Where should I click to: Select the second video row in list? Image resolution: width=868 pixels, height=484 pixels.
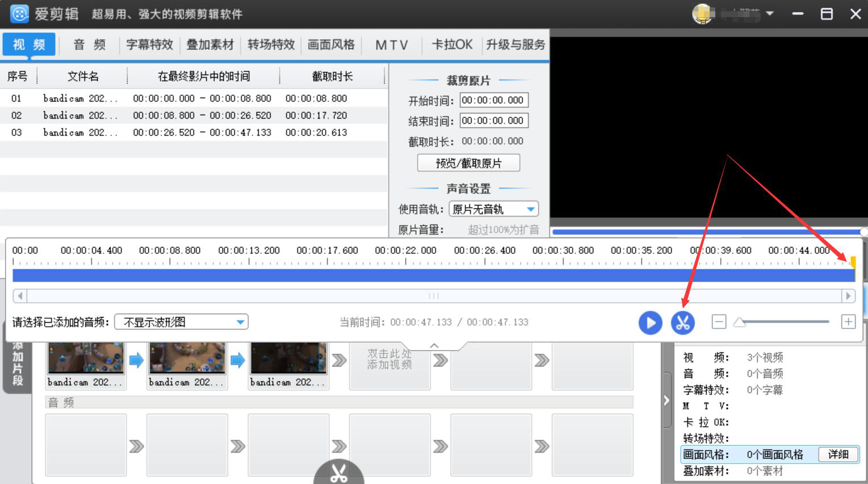pyautogui.click(x=193, y=115)
